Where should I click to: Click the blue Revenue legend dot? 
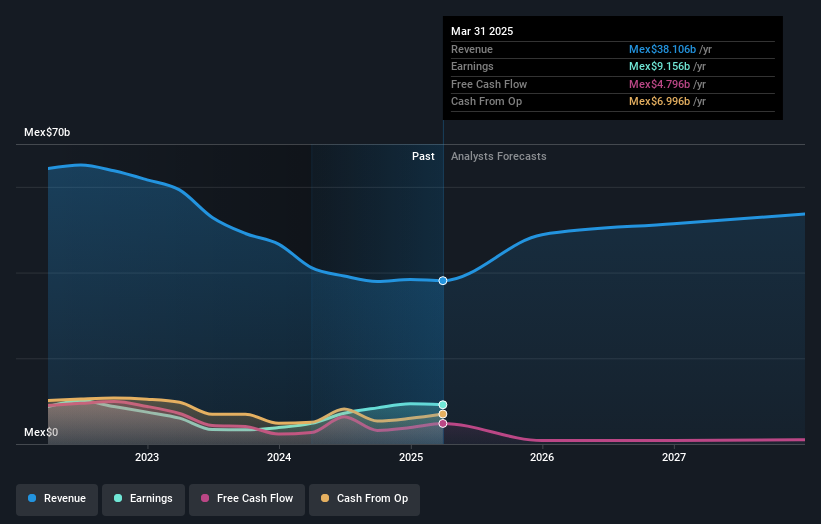(32, 498)
